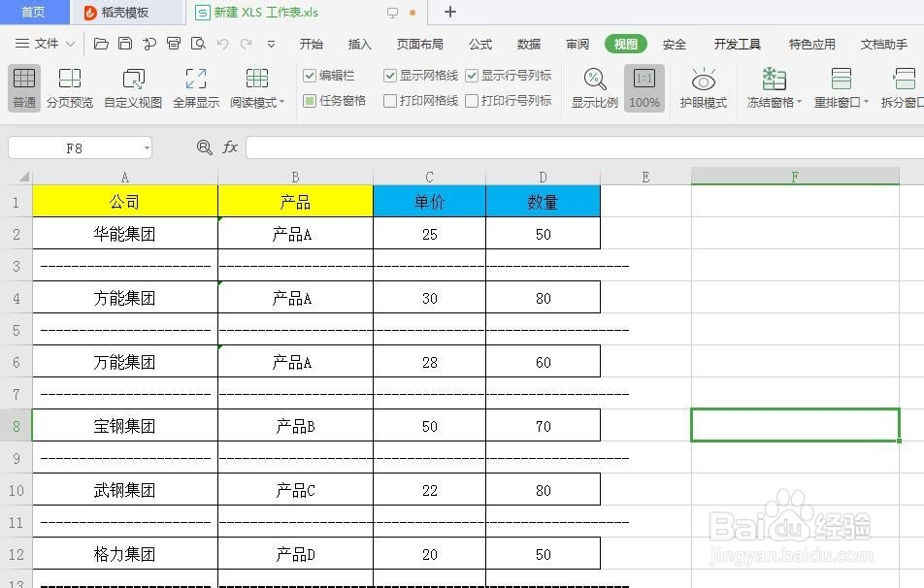Click Freeze Panes (冻结窗格) icon
The height and width of the screenshot is (588, 924).
774,79
